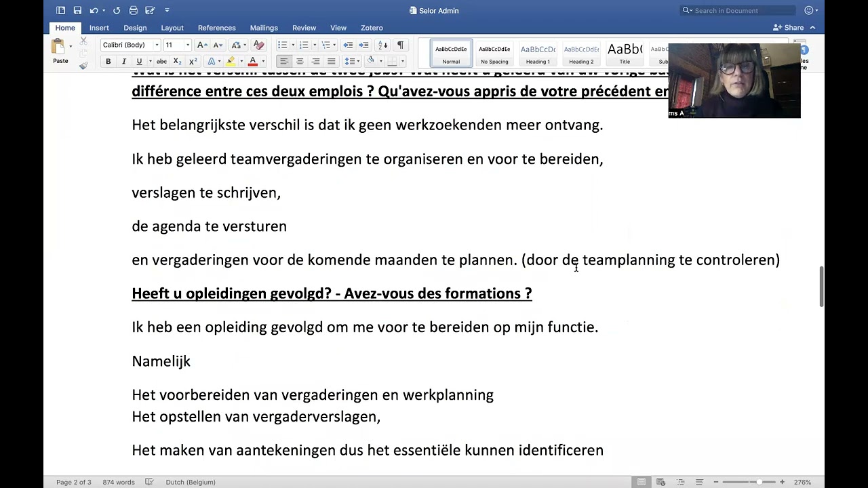
Task: Apply superscript formatting
Action: (x=193, y=62)
